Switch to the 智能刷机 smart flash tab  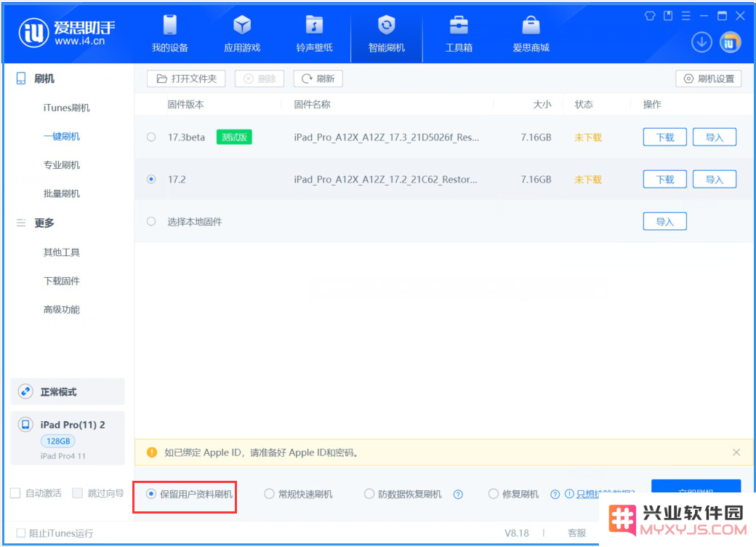click(387, 33)
